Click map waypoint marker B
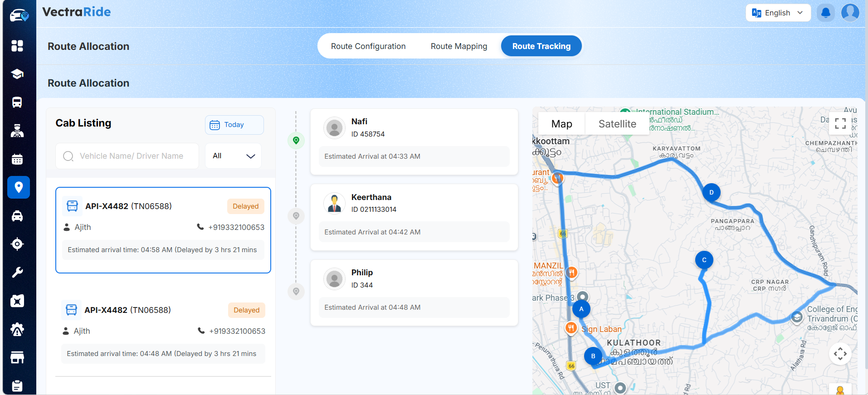868x395 pixels. pos(593,356)
